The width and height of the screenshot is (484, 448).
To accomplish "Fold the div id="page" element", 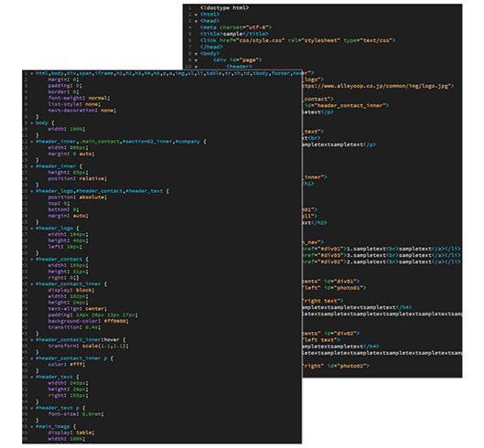I will click(196, 60).
